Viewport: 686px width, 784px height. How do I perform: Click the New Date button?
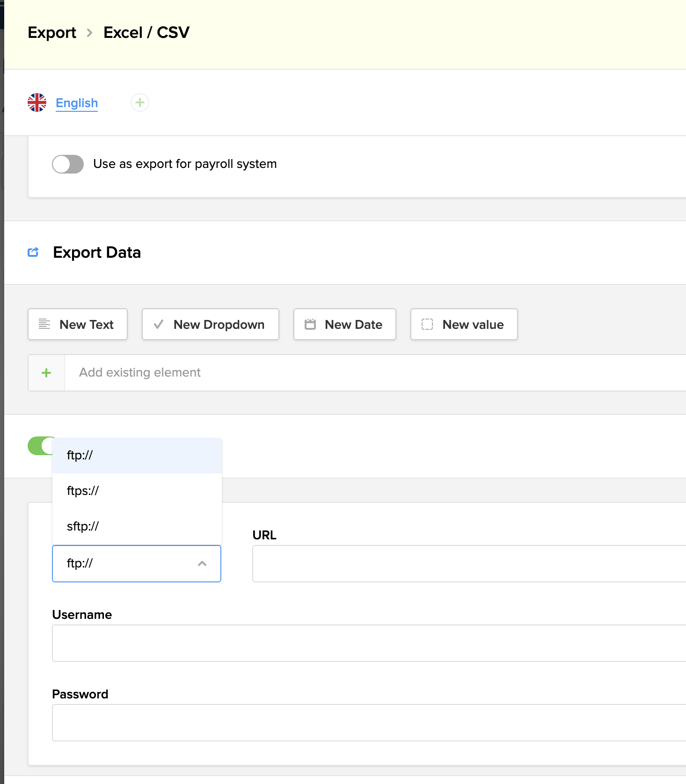coord(345,324)
